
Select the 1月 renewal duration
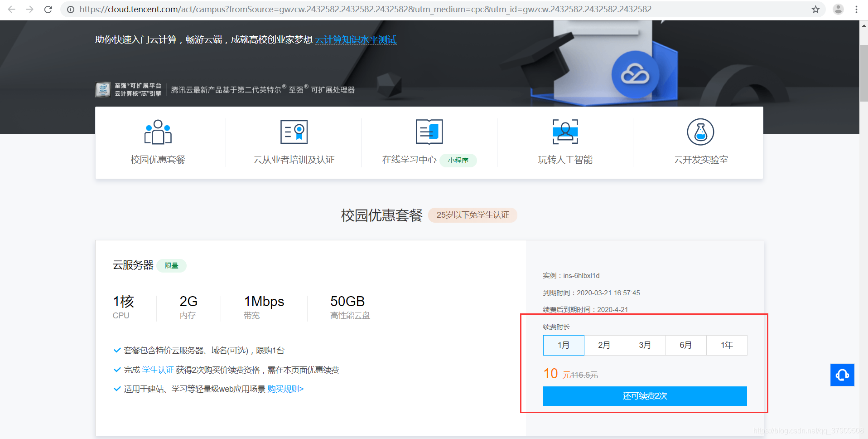pyautogui.click(x=564, y=345)
